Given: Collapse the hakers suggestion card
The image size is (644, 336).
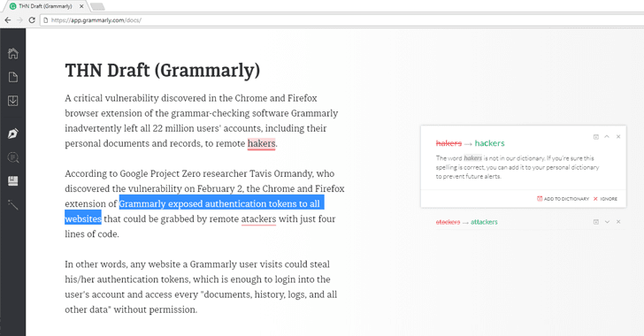Looking at the screenshot, I should coord(607,137).
